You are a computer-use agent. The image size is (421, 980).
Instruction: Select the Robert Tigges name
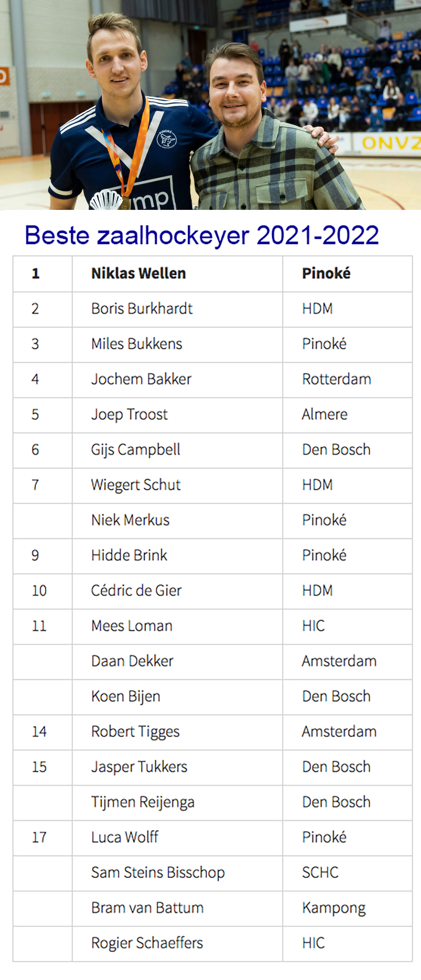pos(135,731)
